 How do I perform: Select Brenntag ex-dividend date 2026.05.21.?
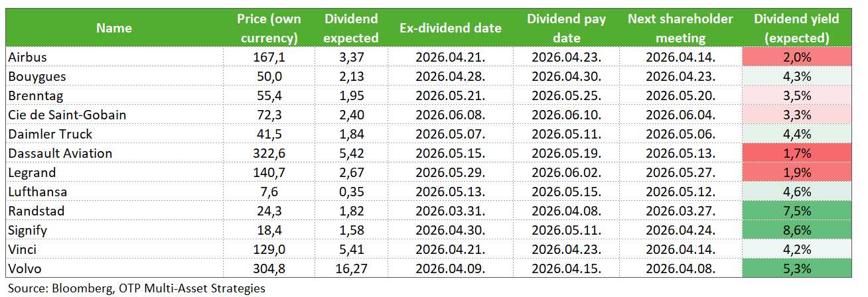point(450,96)
